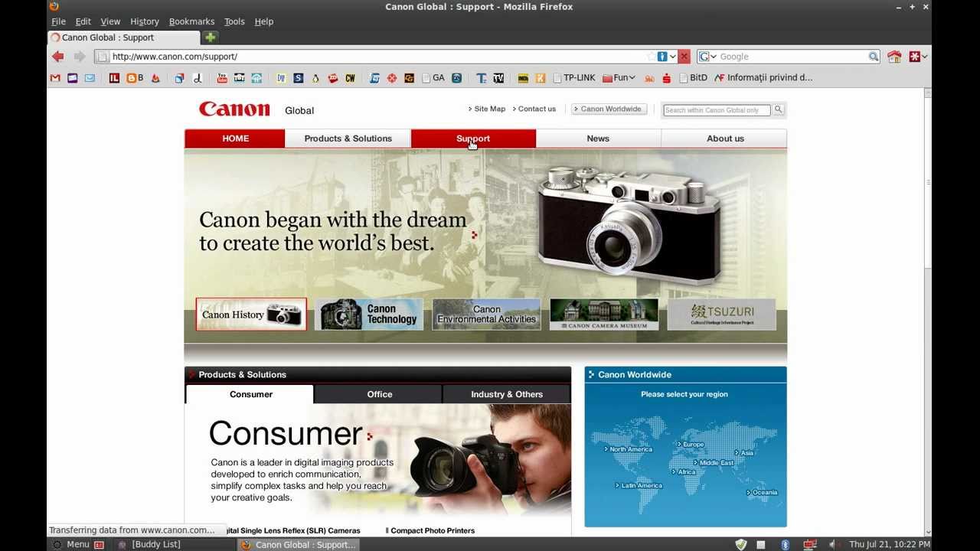Select Oceania on the world map

click(762, 492)
